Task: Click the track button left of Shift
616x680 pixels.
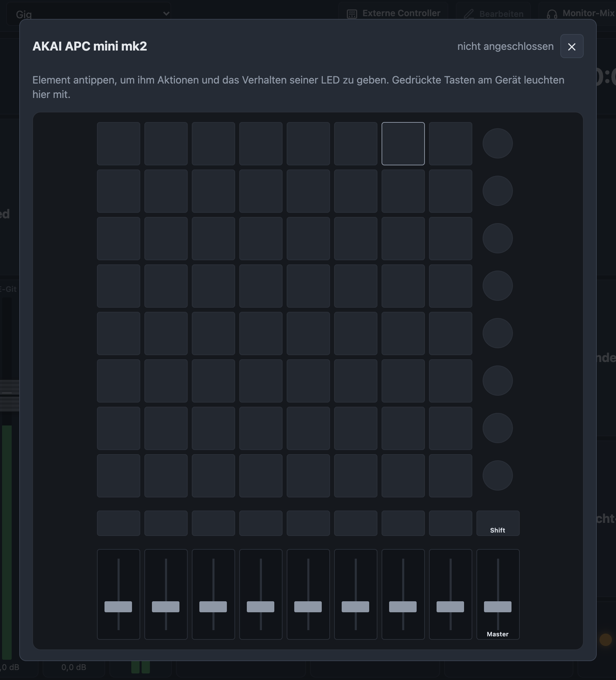Action: tap(451, 523)
